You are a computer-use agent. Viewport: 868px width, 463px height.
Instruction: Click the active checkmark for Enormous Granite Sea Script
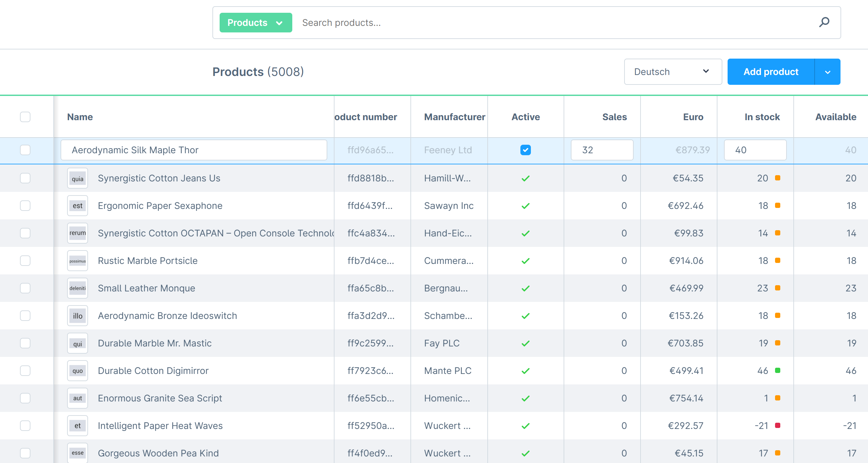click(525, 398)
